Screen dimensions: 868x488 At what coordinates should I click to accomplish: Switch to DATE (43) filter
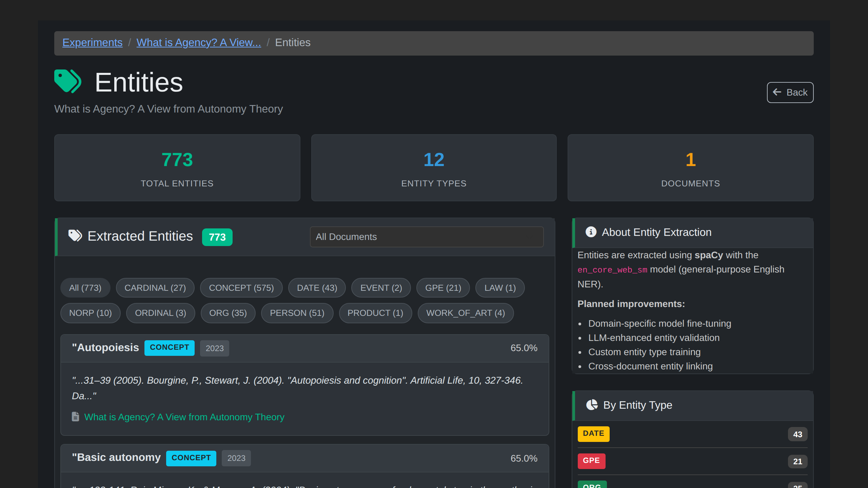[x=317, y=288]
